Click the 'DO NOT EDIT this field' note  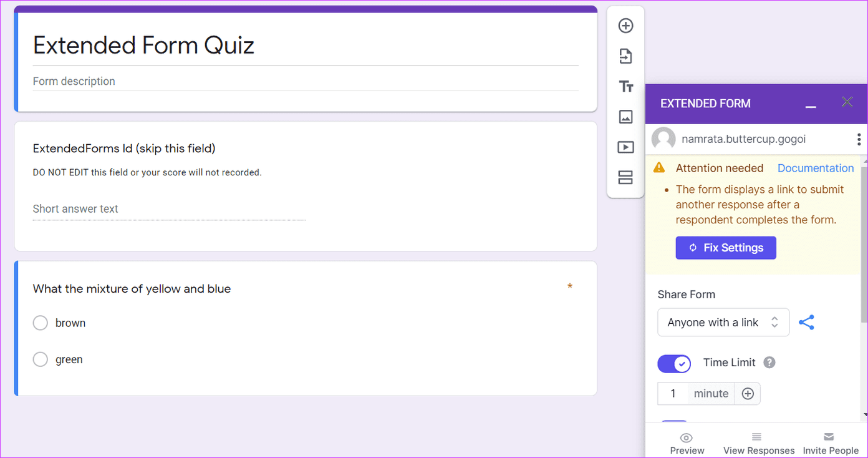pyautogui.click(x=147, y=172)
